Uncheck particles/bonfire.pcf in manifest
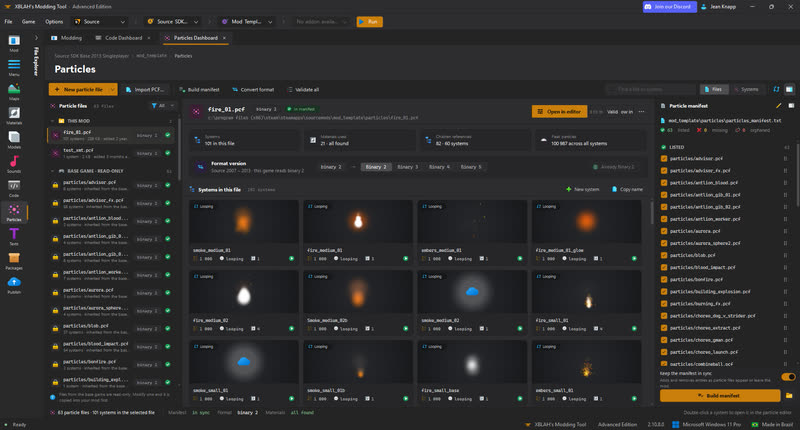The height and width of the screenshot is (430, 800). (664, 280)
